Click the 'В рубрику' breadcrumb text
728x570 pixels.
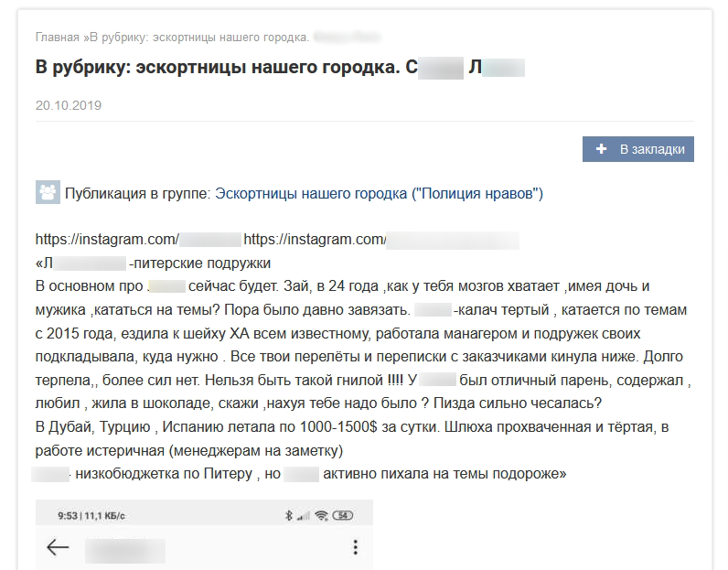(x=199, y=38)
